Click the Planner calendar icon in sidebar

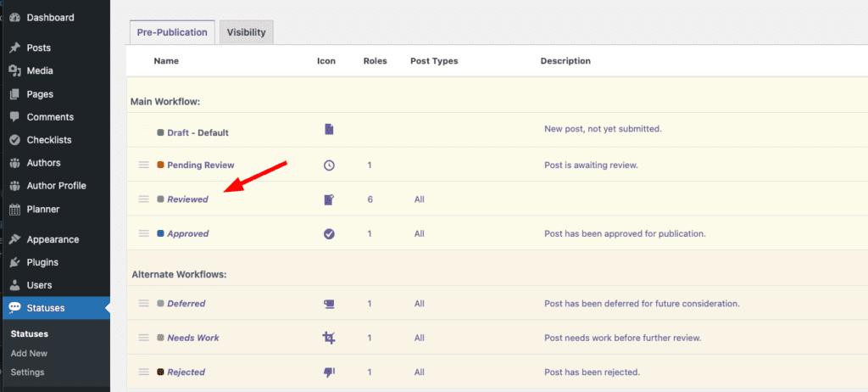pyautogui.click(x=14, y=209)
